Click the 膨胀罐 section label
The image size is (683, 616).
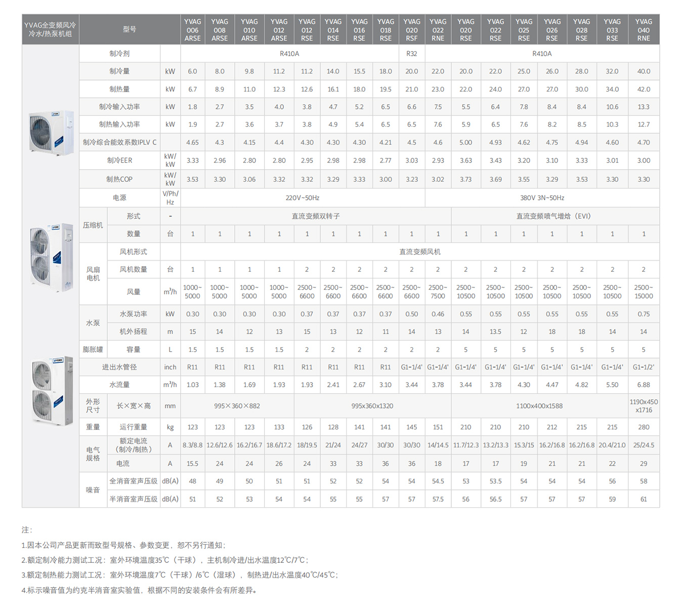click(93, 349)
